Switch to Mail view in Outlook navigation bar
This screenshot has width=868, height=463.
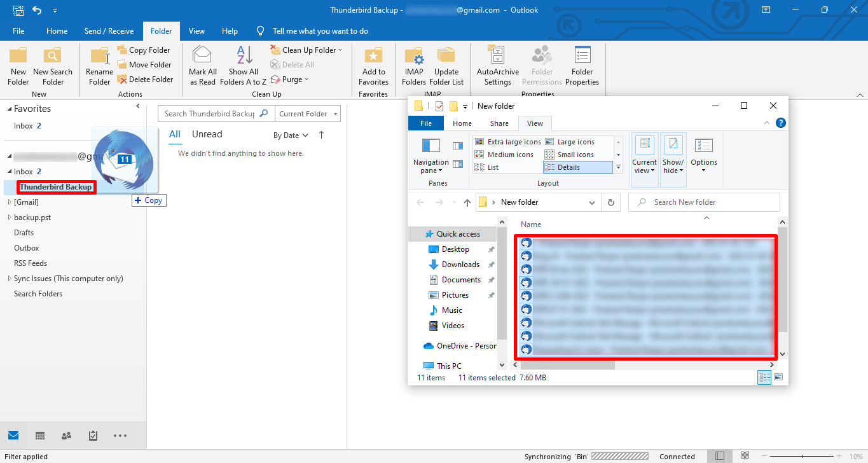(x=13, y=436)
